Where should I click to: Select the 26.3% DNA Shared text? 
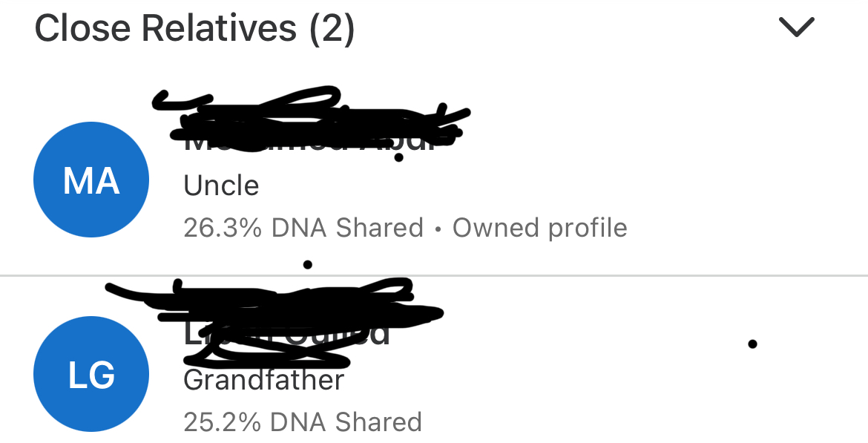coord(303,228)
